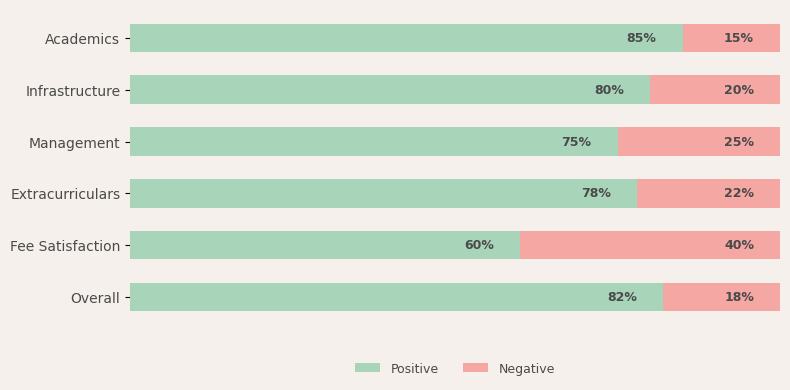Click the Management 25% negative segment
790x390 pixels.
coord(699,142)
